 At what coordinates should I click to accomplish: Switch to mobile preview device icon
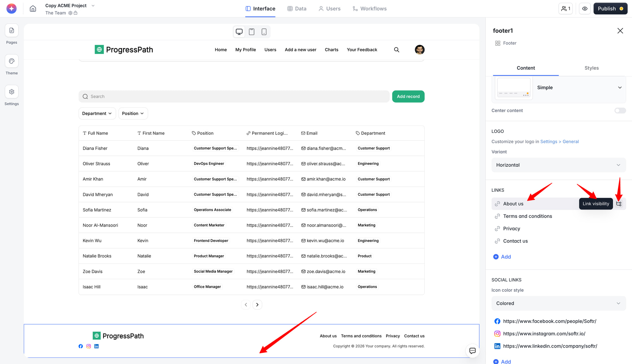click(x=264, y=32)
